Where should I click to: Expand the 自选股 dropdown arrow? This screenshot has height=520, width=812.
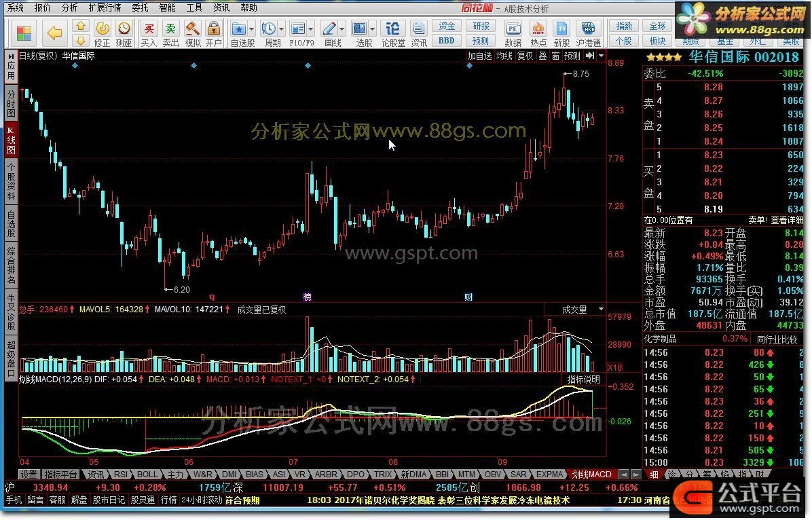coord(252,29)
